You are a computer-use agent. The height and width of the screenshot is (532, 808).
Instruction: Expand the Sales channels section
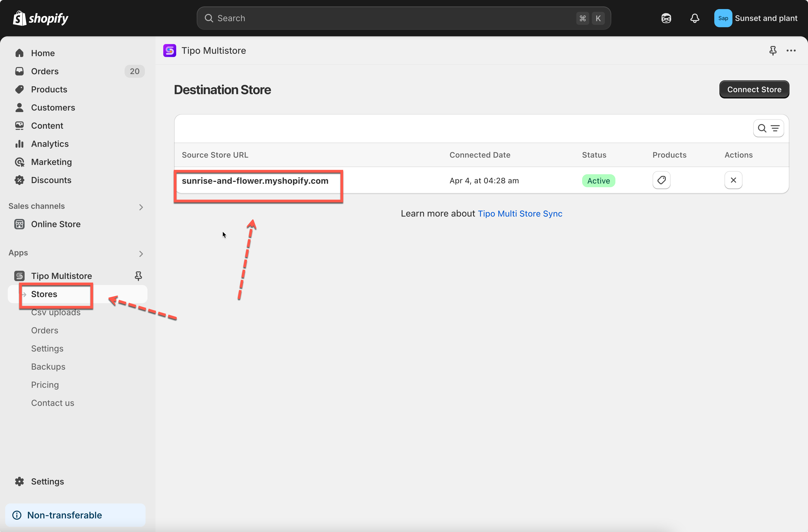(141, 207)
